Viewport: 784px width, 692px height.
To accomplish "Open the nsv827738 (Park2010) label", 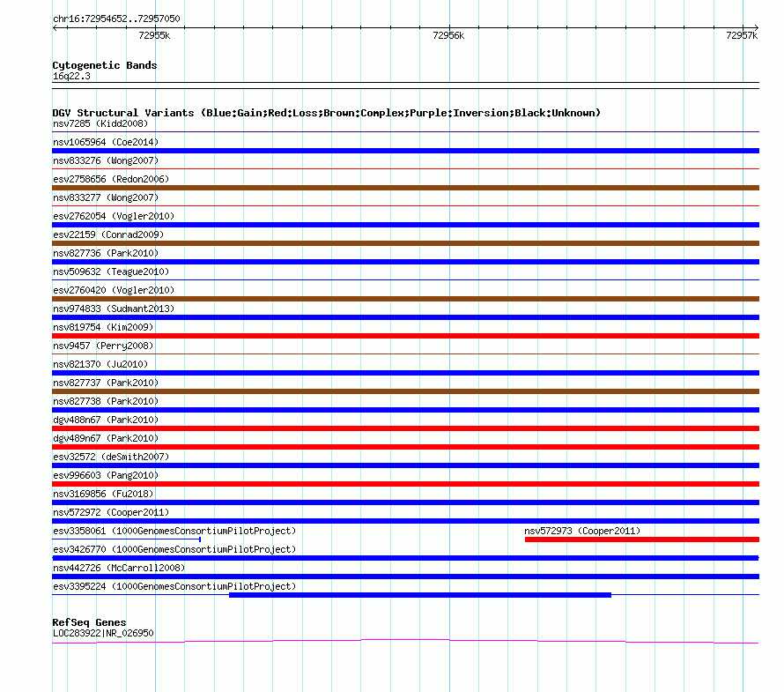I will (106, 401).
